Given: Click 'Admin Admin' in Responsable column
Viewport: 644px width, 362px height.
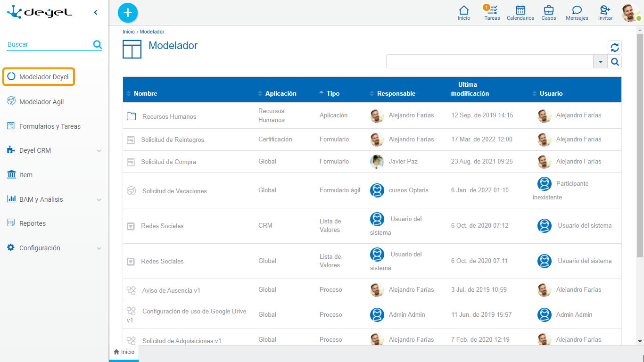Looking at the screenshot, I should (407, 314).
